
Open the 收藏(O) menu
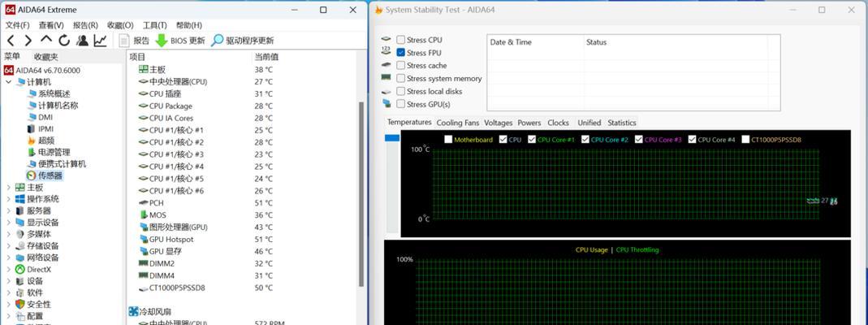coord(120,25)
